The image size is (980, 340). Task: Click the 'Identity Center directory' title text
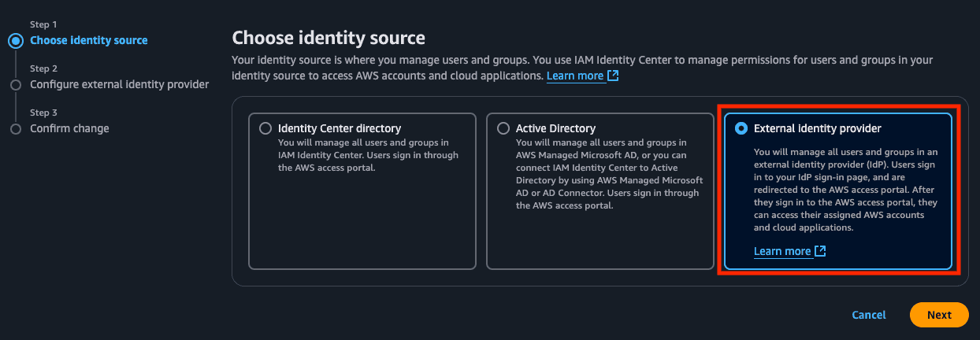pos(340,128)
